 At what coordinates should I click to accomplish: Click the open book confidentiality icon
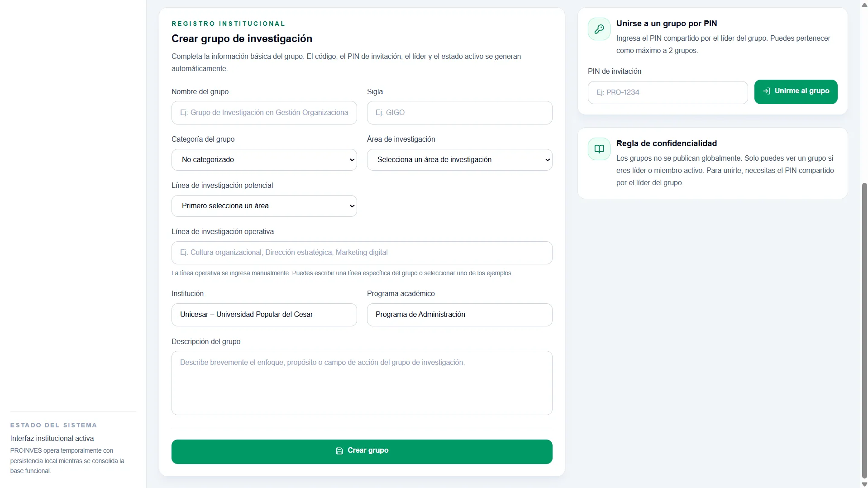pos(599,149)
